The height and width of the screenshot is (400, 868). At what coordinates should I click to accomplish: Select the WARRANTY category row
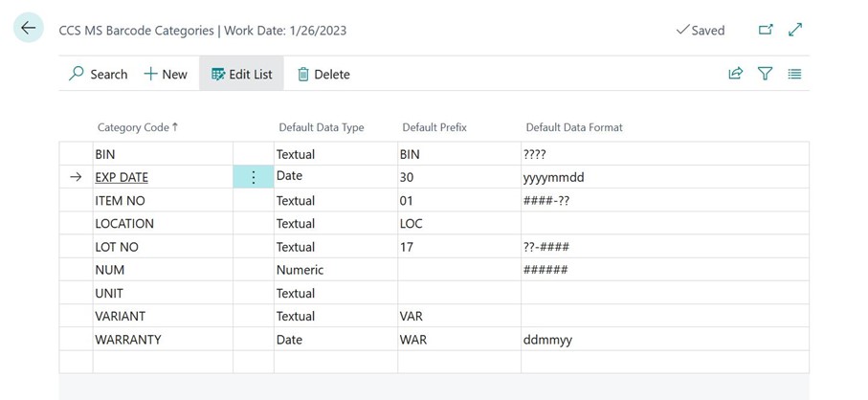click(x=127, y=340)
